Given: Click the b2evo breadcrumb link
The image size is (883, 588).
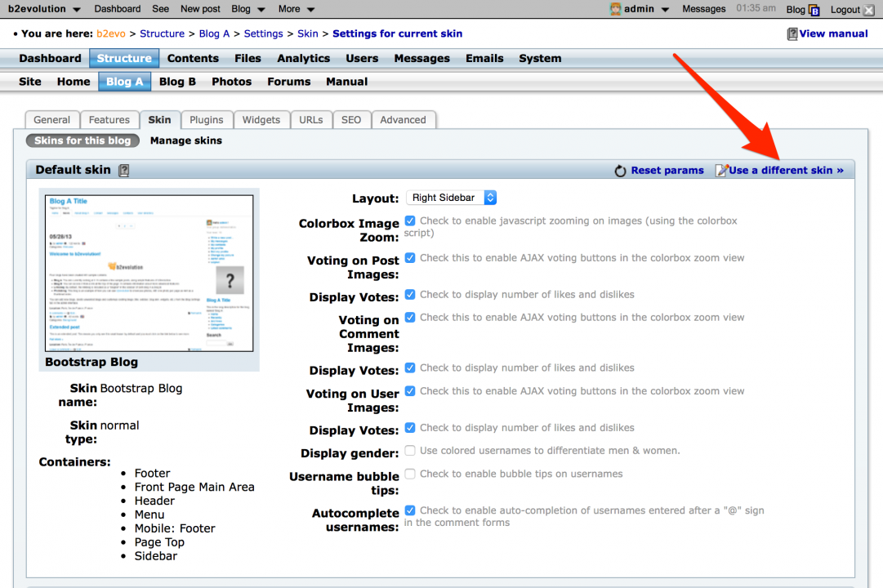Looking at the screenshot, I should point(111,33).
